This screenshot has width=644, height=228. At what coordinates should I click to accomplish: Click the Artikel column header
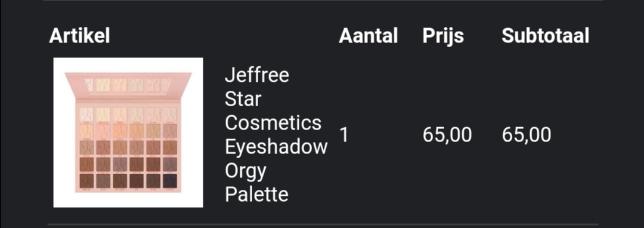[79, 36]
